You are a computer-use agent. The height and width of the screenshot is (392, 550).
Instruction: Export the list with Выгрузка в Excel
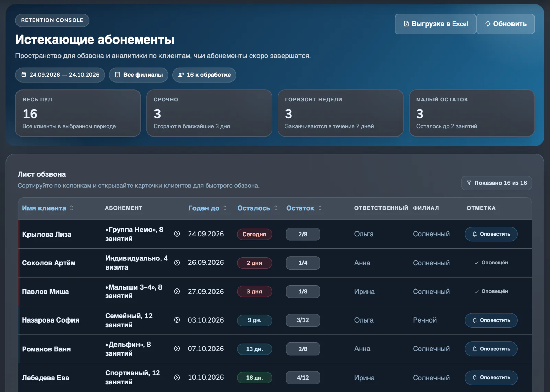[435, 24]
